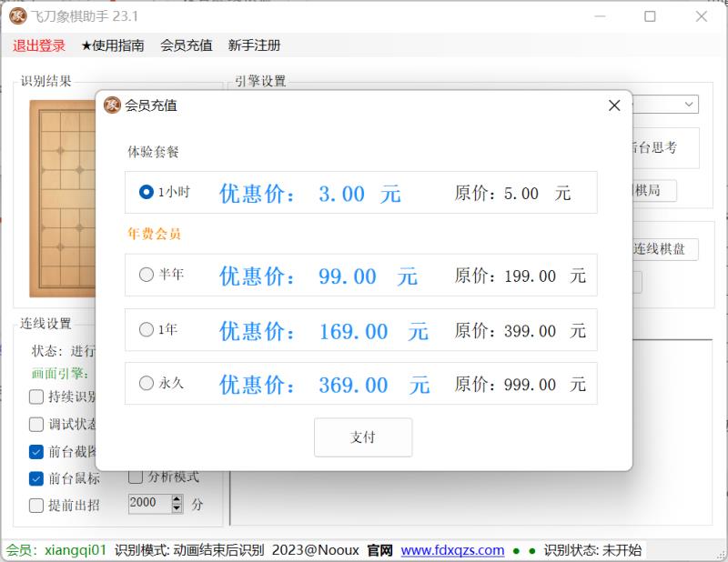This screenshot has width=728, height=562.
Task: Expand the engine settings dropdown
Action: pyautogui.click(x=689, y=105)
